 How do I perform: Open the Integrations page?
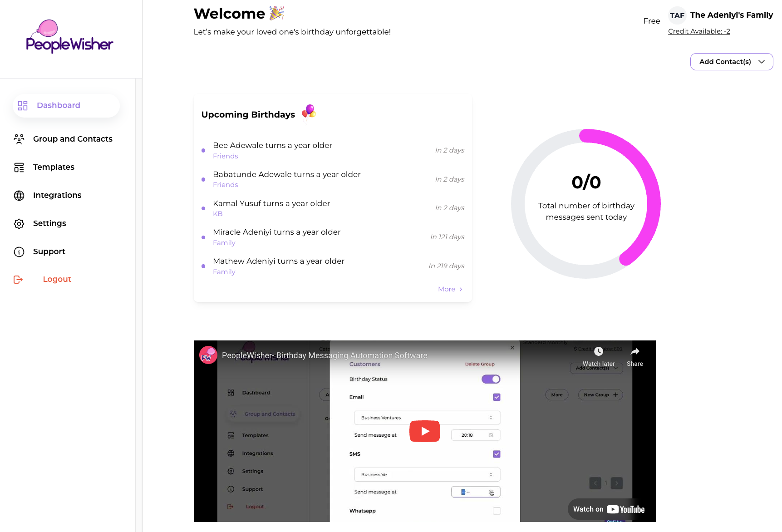(57, 195)
